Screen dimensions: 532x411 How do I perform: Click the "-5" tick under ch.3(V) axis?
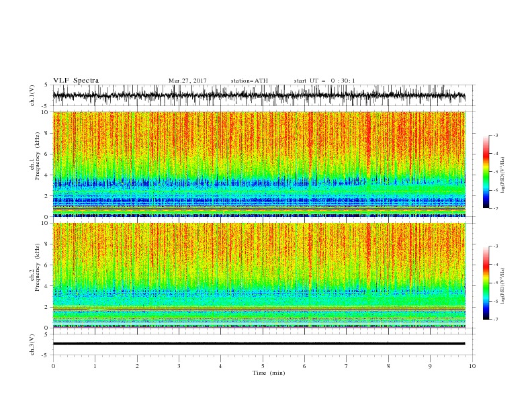[45, 355]
